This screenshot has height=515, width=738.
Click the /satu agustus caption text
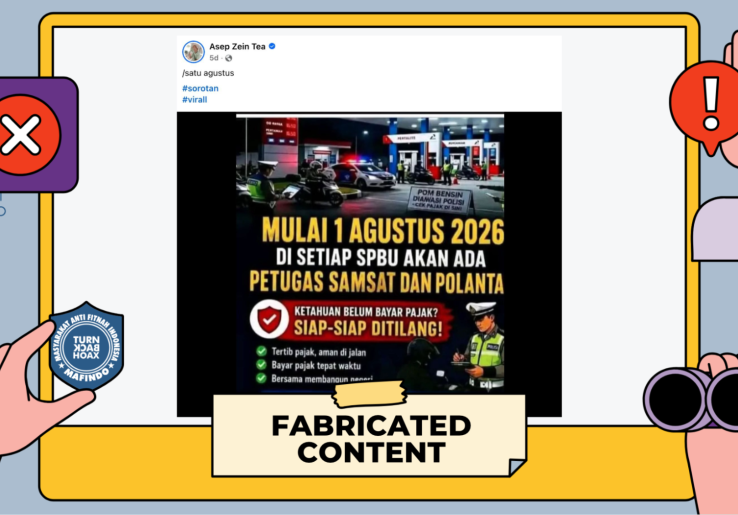(208, 73)
